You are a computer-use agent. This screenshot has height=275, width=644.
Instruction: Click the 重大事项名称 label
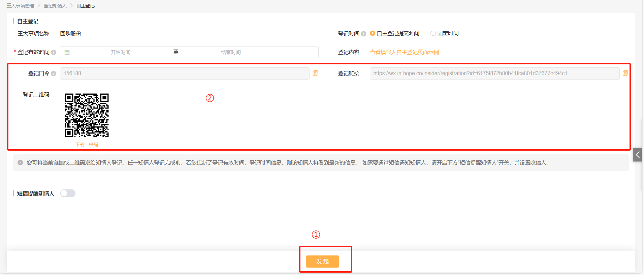point(34,34)
